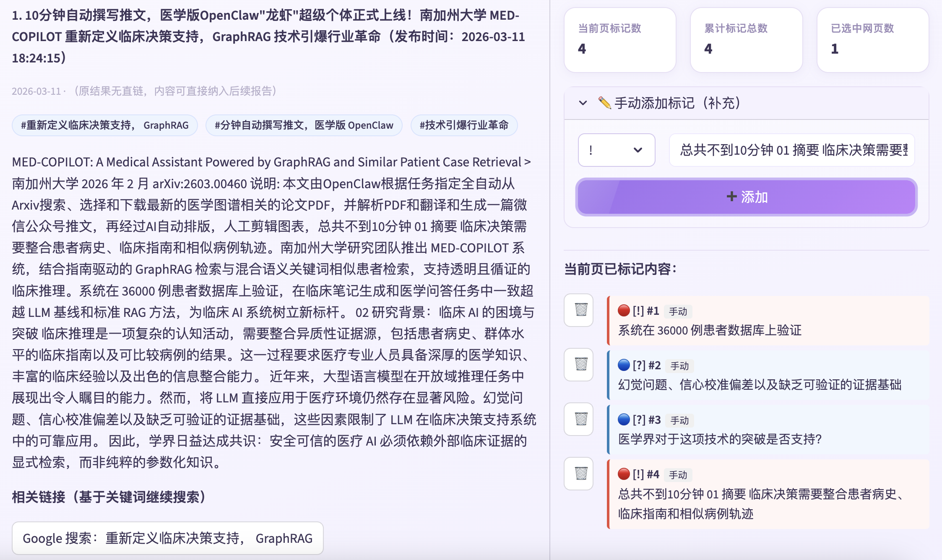Screen dimensions: 942x560
Task: Select tag #分钟自动撰写推文，医学版 OpenClaw
Action: pos(304,125)
